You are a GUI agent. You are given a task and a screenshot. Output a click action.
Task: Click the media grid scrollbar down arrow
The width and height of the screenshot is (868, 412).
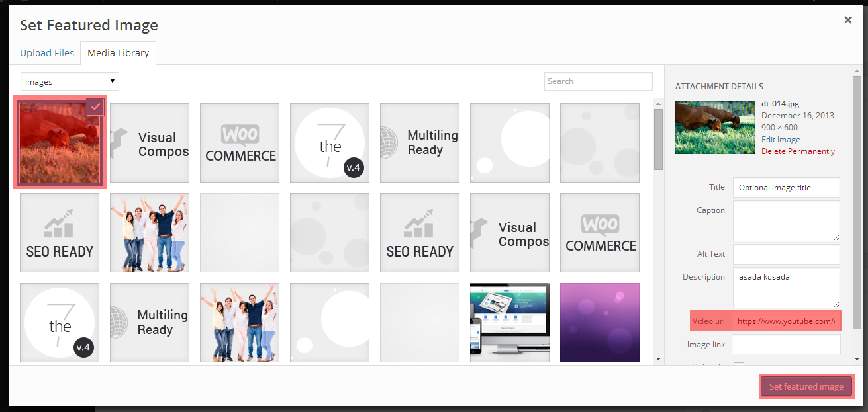click(x=658, y=359)
